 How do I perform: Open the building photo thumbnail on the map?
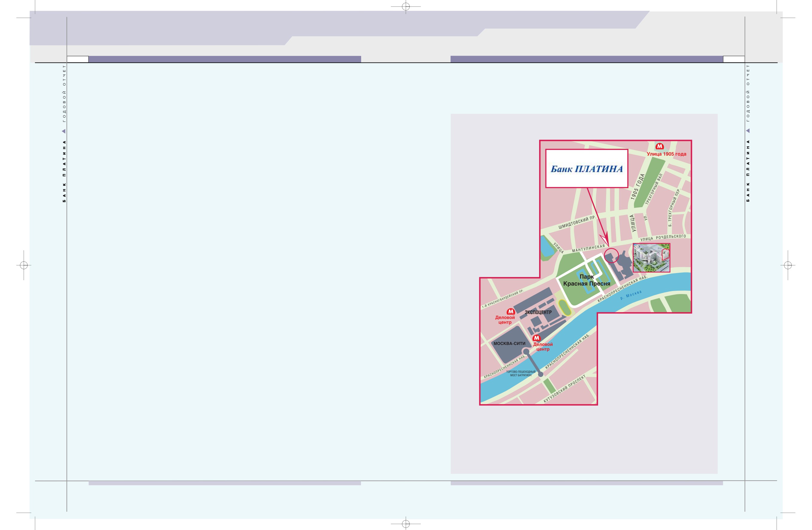coord(651,258)
